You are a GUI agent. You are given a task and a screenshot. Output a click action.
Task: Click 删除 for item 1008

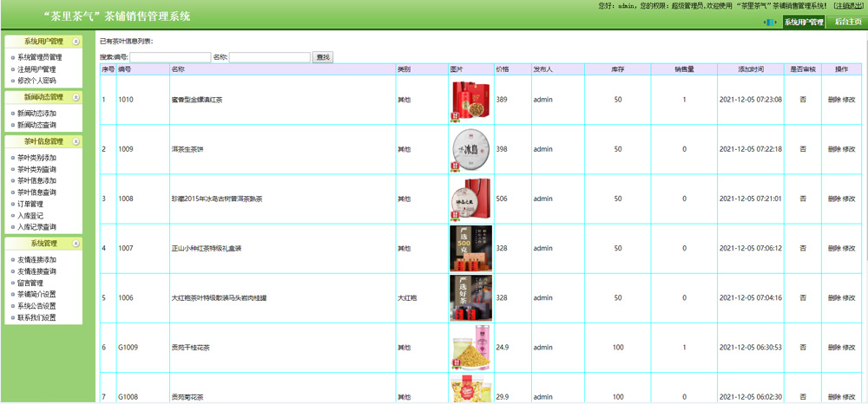pos(833,199)
